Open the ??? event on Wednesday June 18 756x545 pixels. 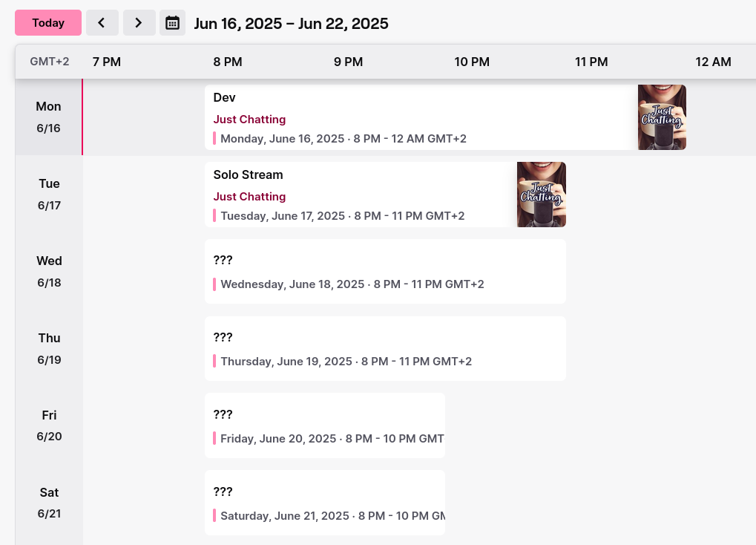[x=385, y=271]
